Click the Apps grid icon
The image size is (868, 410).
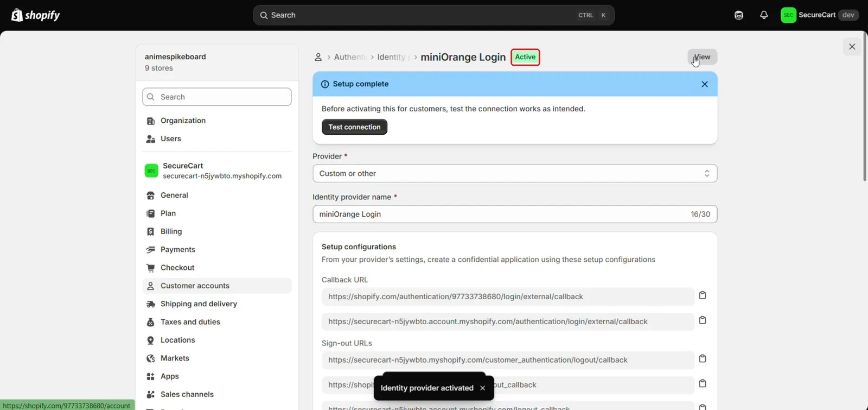151,376
